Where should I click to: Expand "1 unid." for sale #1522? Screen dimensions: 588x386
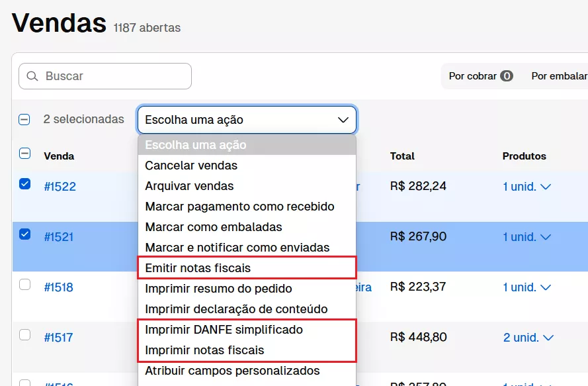(527, 187)
